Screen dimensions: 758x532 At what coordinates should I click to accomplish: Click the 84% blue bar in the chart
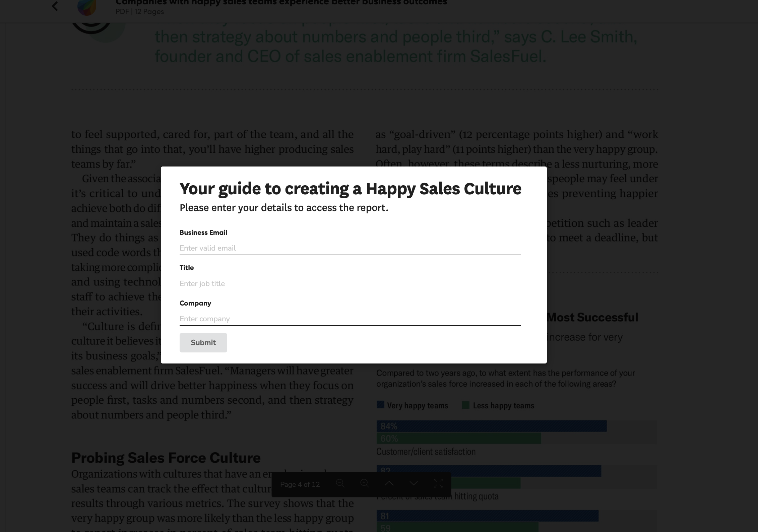492,426
